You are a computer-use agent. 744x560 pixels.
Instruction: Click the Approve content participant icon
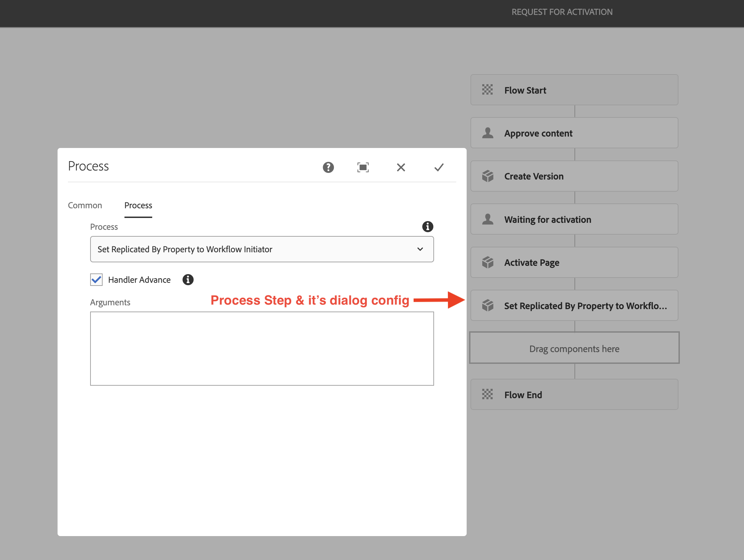pyautogui.click(x=487, y=133)
